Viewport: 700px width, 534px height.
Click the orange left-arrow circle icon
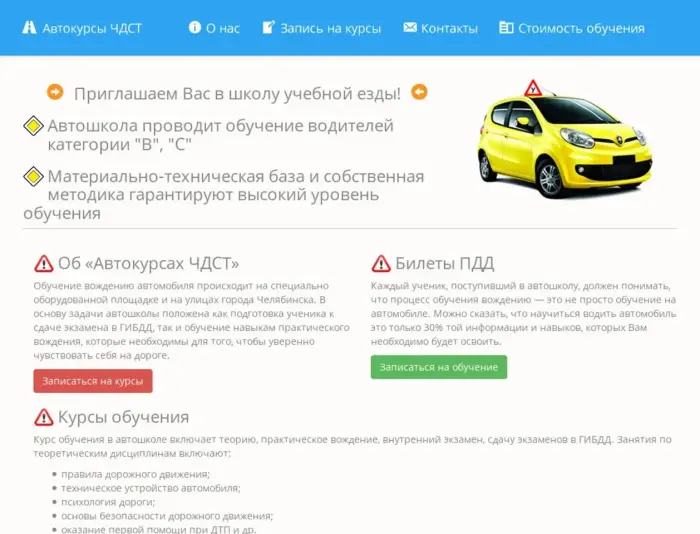click(419, 92)
